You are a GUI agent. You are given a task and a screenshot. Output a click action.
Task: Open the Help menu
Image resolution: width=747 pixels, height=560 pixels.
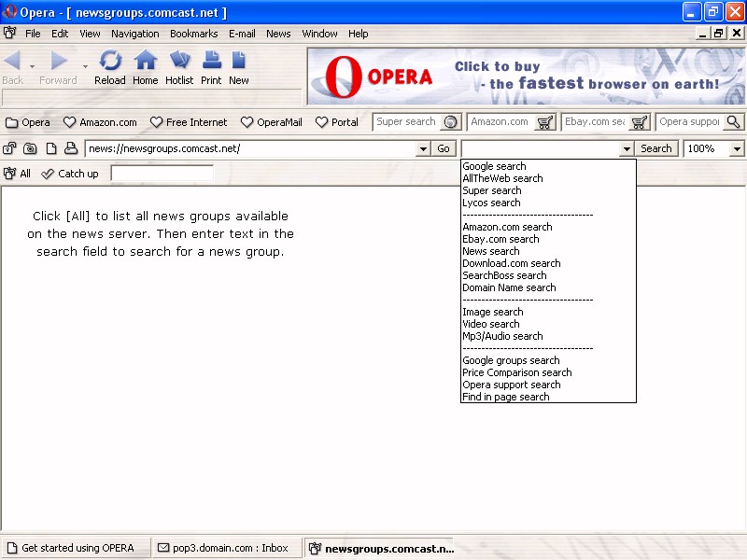pyautogui.click(x=359, y=34)
